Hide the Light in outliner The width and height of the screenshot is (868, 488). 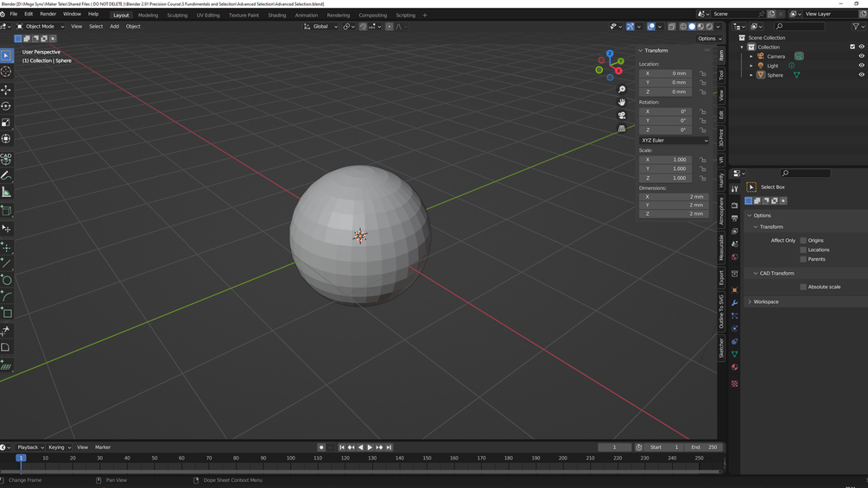(861, 66)
